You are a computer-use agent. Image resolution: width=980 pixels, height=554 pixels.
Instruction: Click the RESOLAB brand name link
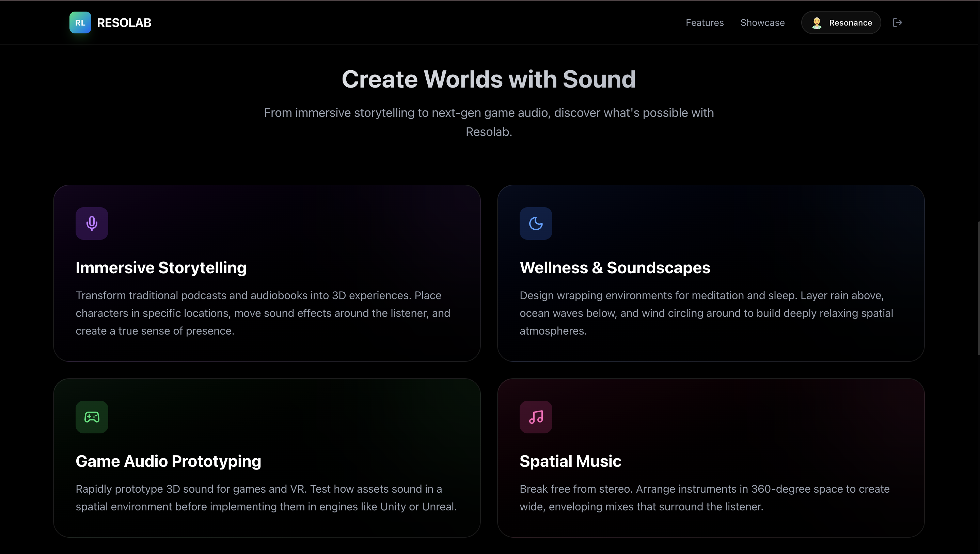coord(124,23)
